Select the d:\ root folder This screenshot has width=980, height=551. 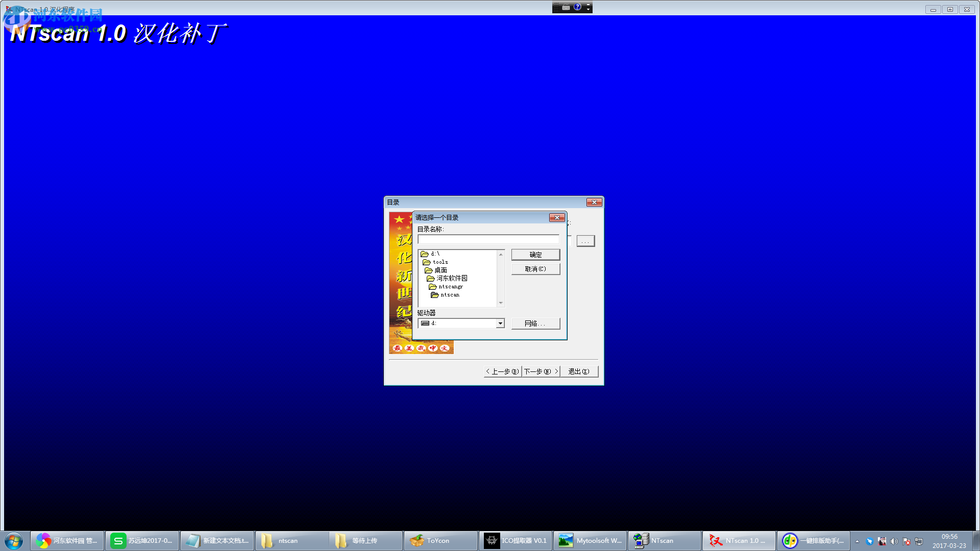coord(434,254)
